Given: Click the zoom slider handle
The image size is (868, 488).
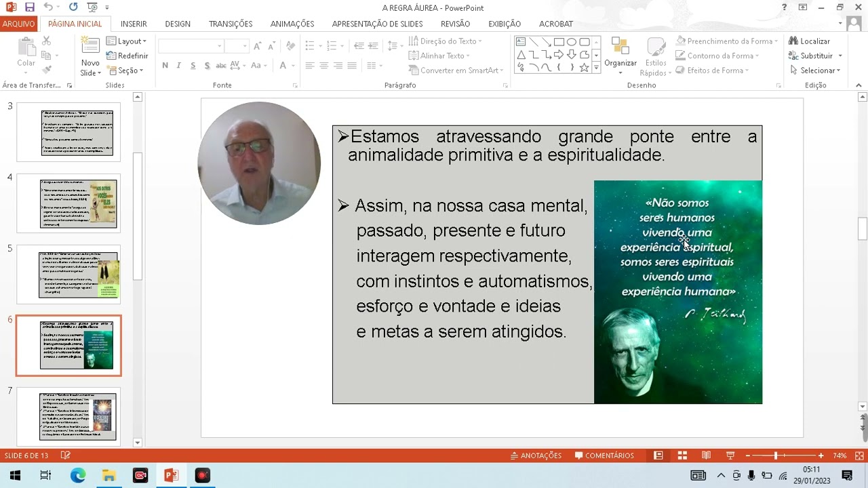Looking at the screenshot, I should click(776, 455).
